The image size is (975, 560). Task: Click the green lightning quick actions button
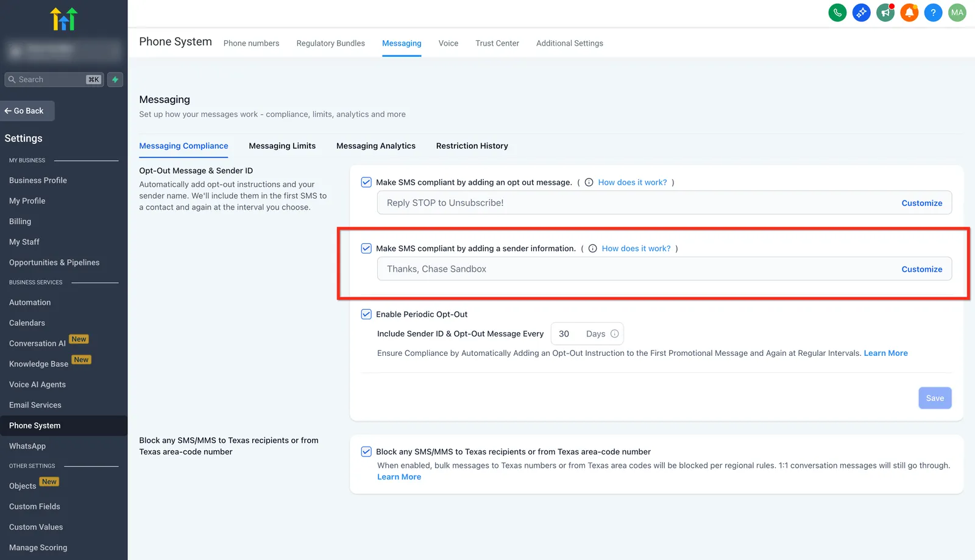(115, 79)
